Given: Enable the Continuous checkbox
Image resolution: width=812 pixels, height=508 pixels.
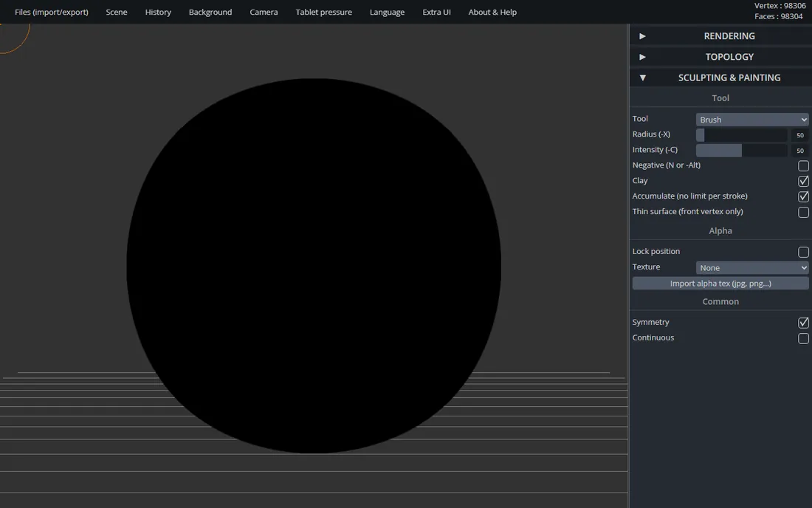Looking at the screenshot, I should (803, 338).
